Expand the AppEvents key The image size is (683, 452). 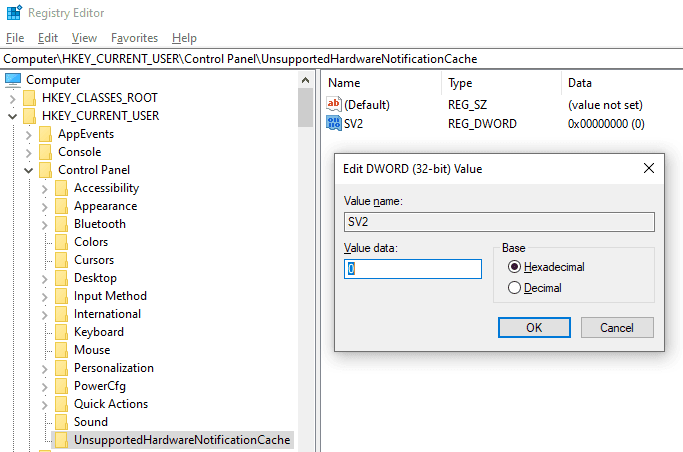coord(29,135)
